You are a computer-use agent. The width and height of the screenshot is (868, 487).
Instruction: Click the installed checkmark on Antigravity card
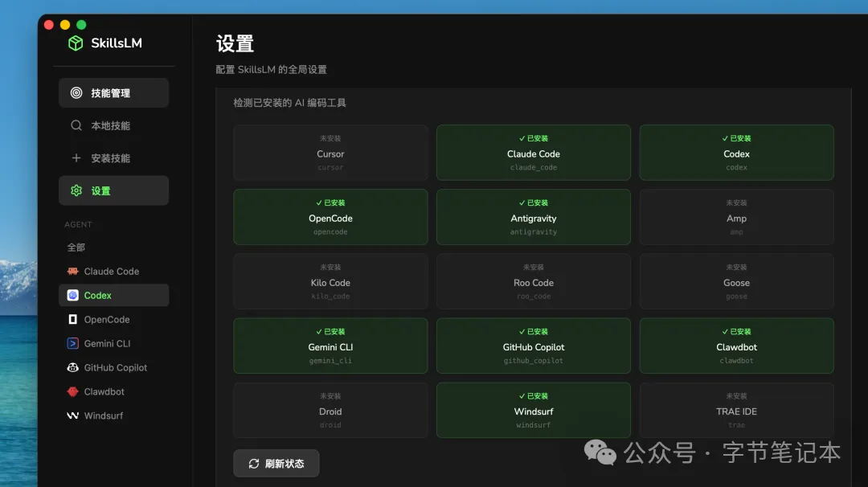pos(522,203)
